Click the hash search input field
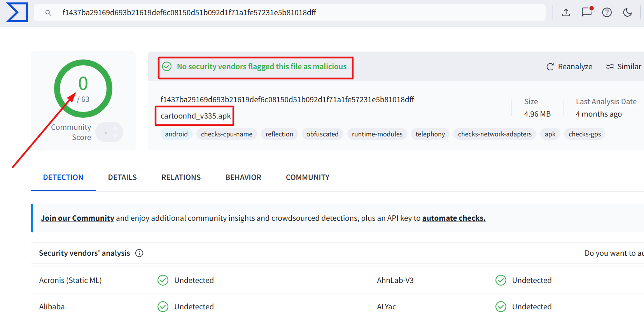Image resolution: width=644 pixels, height=321 pixels. coord(290,12)
